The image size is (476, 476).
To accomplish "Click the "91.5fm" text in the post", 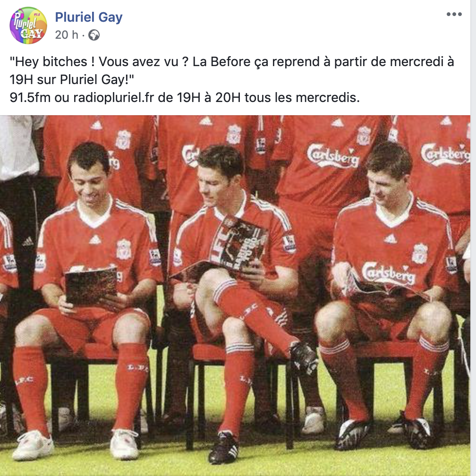I will (30, 98).
